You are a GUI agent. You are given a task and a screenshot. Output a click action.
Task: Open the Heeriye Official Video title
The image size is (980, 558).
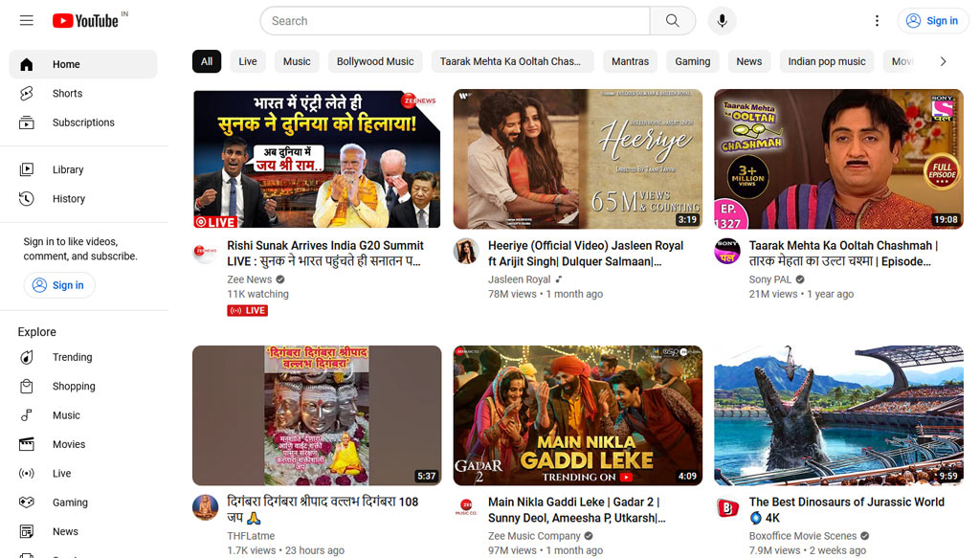pos(586,253)
